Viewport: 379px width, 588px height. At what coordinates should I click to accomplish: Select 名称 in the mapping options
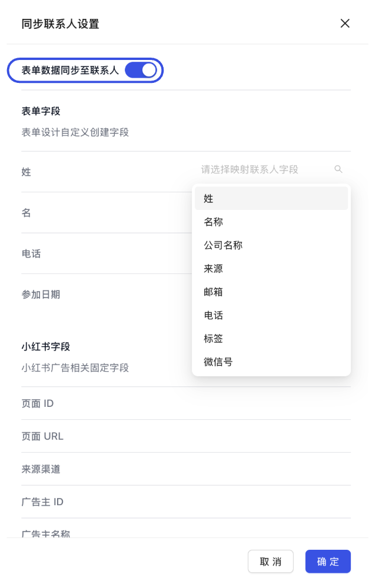coord(271,222)
